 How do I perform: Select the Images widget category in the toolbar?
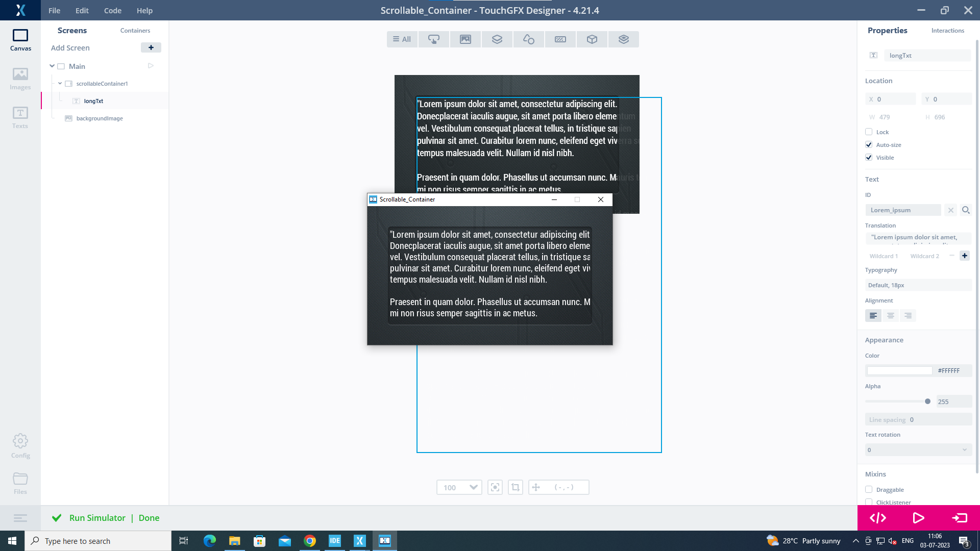pos(465,39)
